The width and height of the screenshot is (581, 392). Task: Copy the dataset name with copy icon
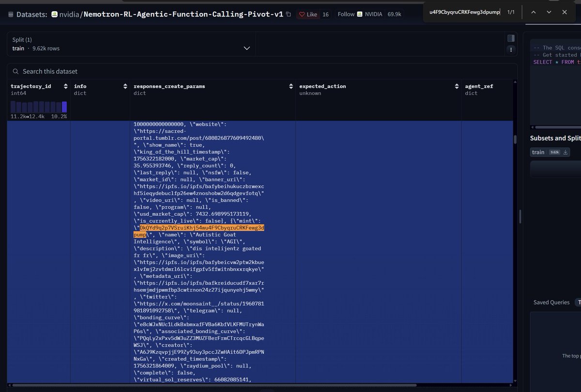point(289,15)
